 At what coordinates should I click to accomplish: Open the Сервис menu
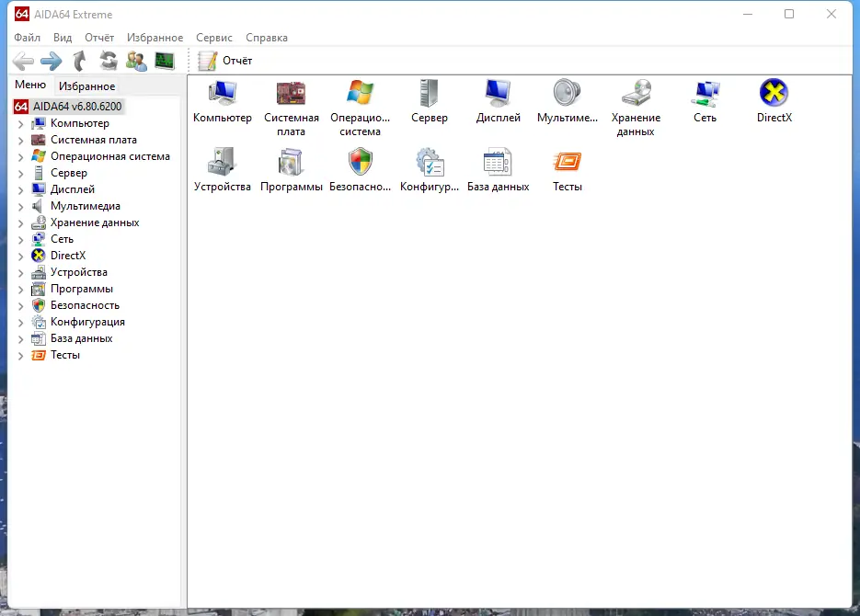pos(214,38)
